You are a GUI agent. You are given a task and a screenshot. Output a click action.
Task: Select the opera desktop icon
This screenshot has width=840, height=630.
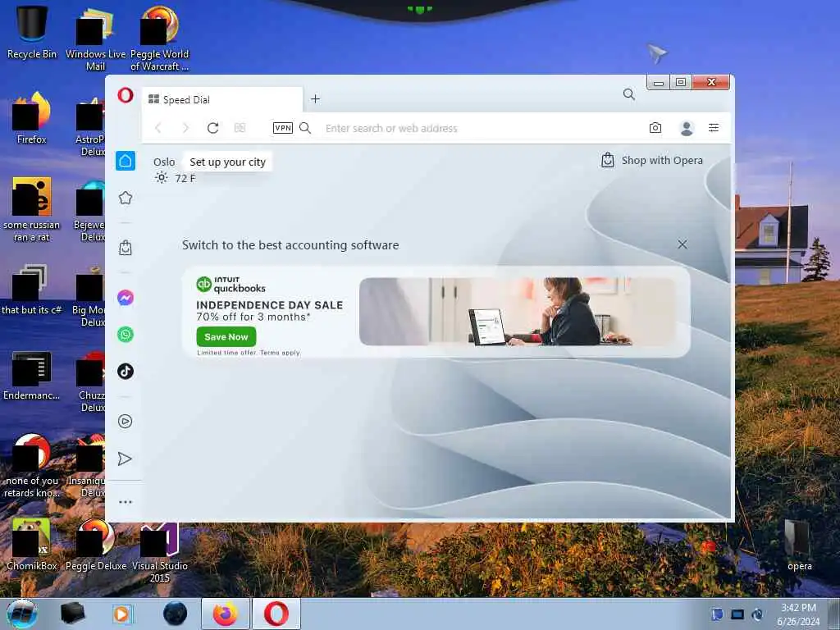pos(799,546)
